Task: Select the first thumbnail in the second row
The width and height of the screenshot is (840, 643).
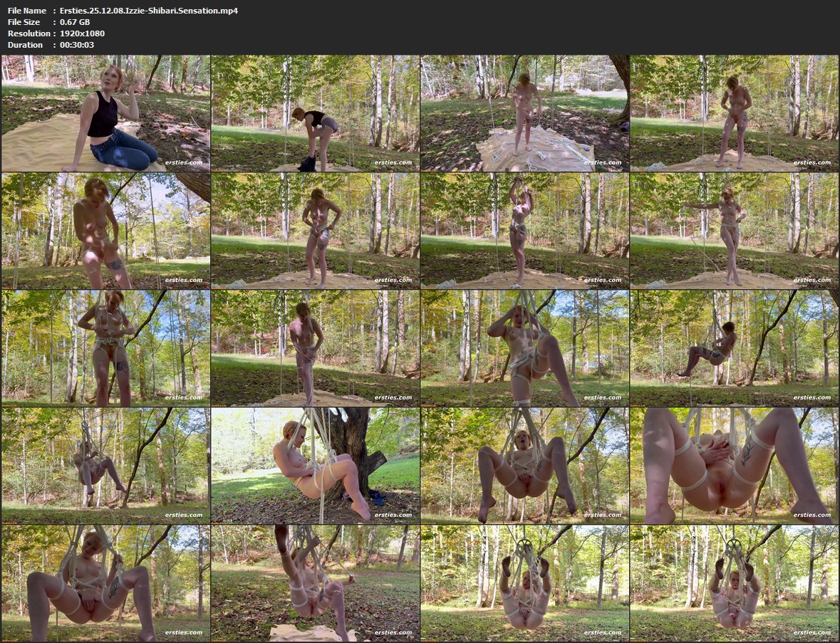Action: 105,231
